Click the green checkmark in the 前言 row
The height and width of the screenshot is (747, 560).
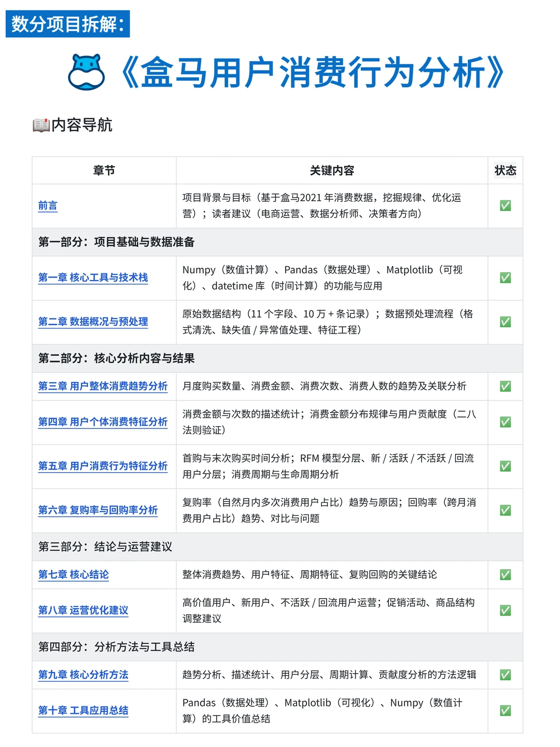505,206
